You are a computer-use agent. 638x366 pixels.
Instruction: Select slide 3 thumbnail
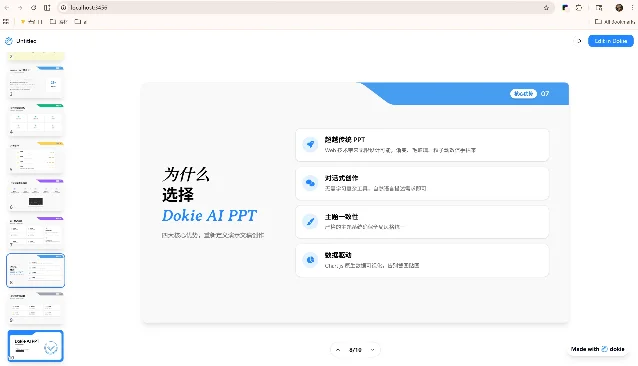pos(36,82)
